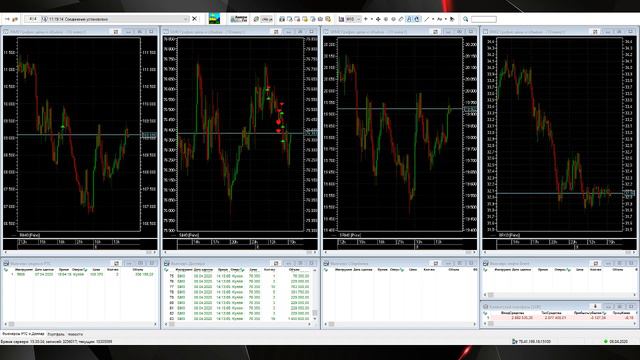Click the green connection indicator in status bar

click(x=606, y=341)
